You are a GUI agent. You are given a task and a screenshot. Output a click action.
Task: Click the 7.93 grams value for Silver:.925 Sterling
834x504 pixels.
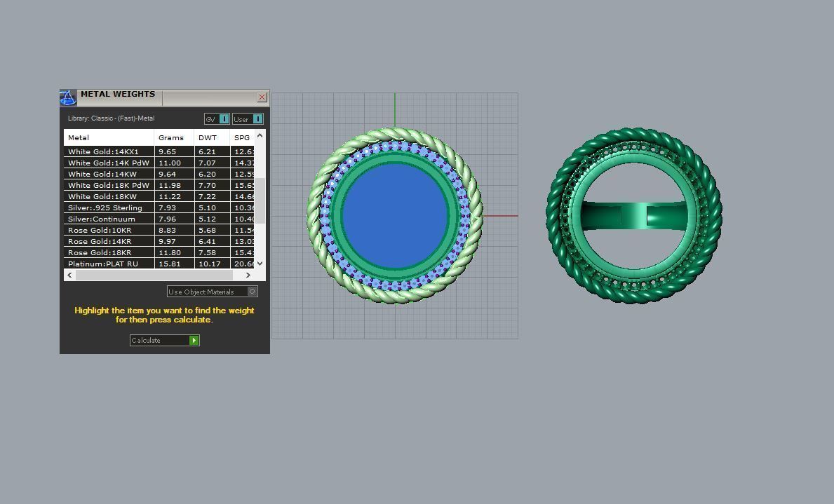167,207
